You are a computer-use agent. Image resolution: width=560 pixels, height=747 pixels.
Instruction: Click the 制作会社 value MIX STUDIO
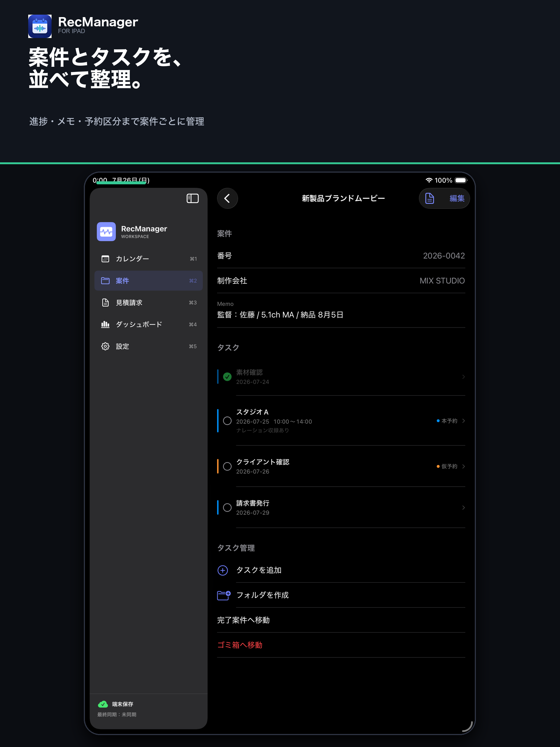[442, 281]
